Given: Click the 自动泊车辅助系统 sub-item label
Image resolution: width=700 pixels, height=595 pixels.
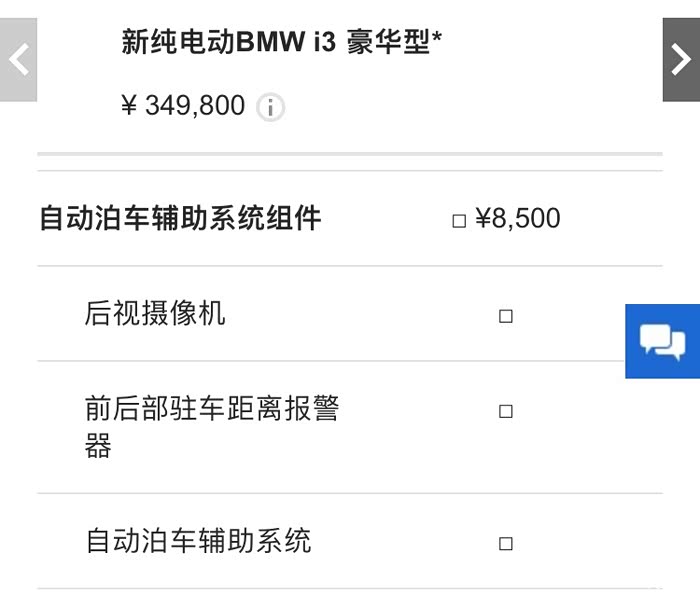Looking at the screenshot, I should [198, 541].
